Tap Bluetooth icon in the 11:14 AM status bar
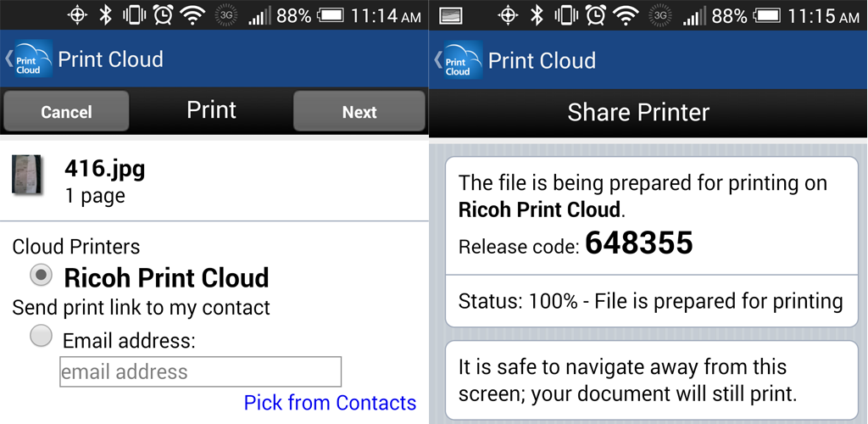868x424 pixels. click(x=105, y=15)
